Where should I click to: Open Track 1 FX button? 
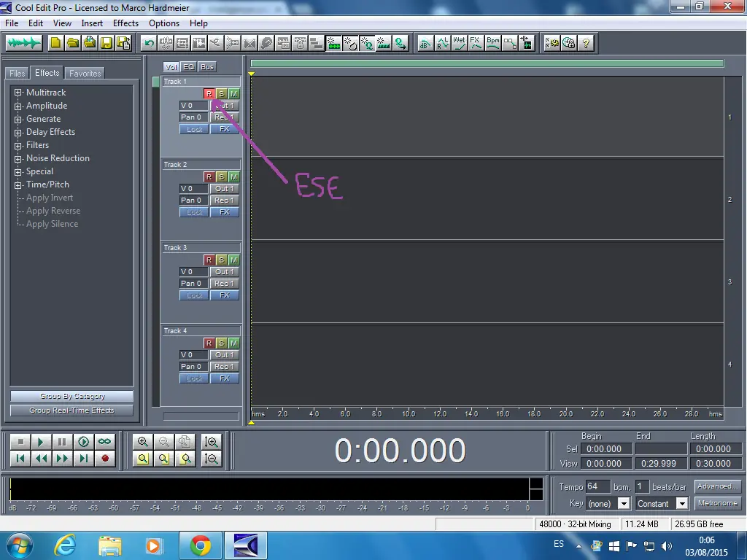(225, 129)
